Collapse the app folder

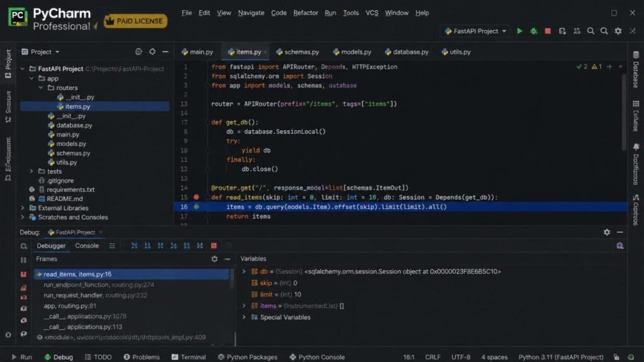click(x=31, y=78)
